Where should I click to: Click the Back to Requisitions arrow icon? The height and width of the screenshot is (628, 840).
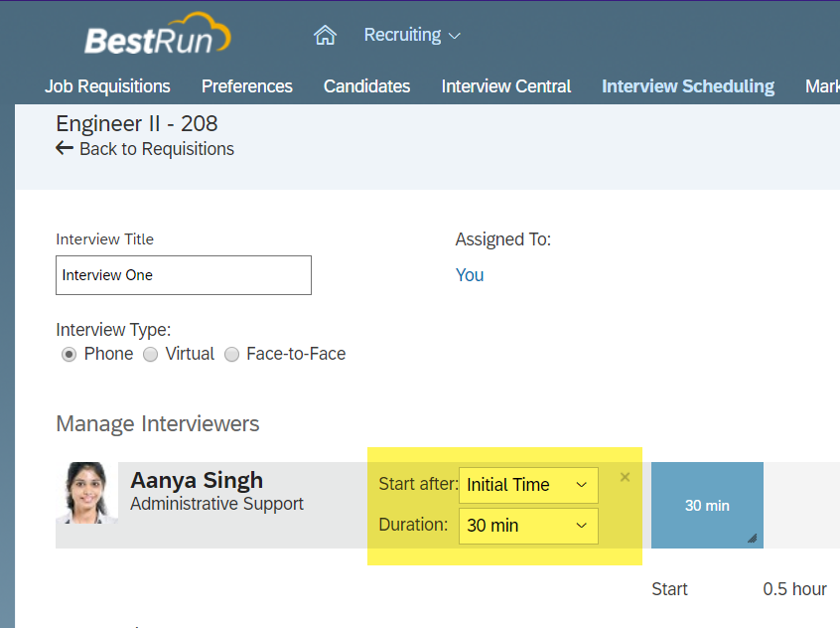tap(65, 148)
